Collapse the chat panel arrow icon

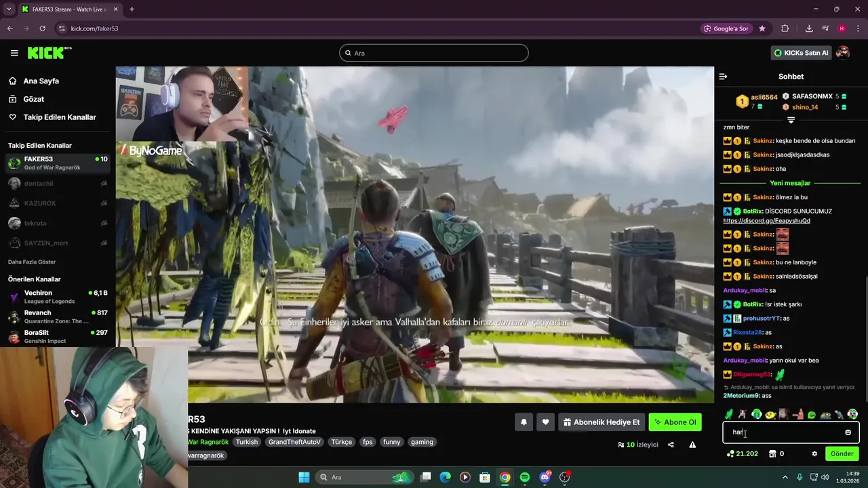(x=723, y=77)
